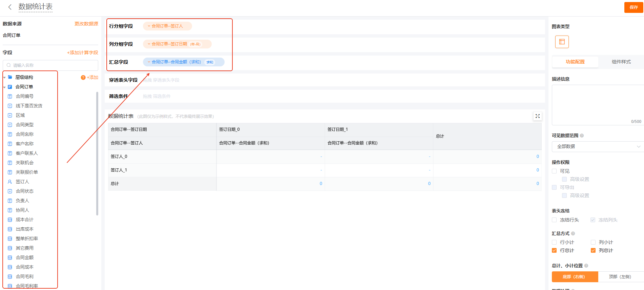Click the help icon next to +添加
The image size is (644, 290).
pos(83,78)
